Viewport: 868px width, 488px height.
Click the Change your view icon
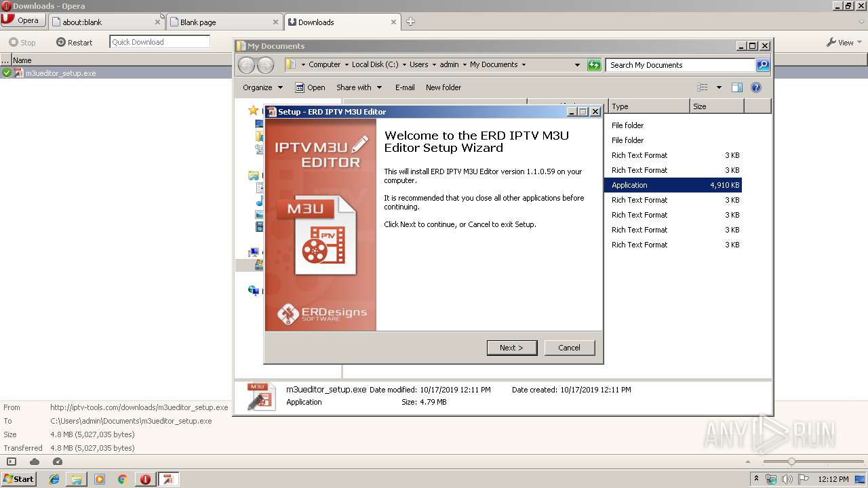point(703,87)
